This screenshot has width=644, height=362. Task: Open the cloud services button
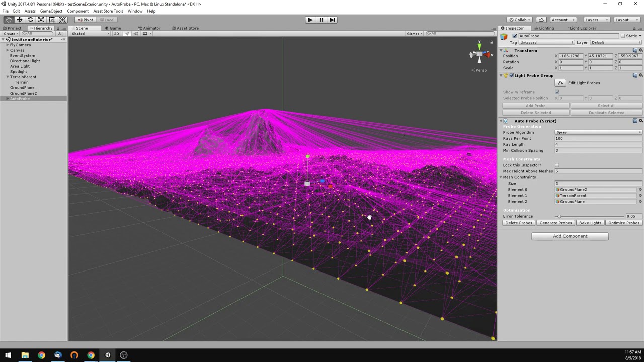(x=541, y=20)
